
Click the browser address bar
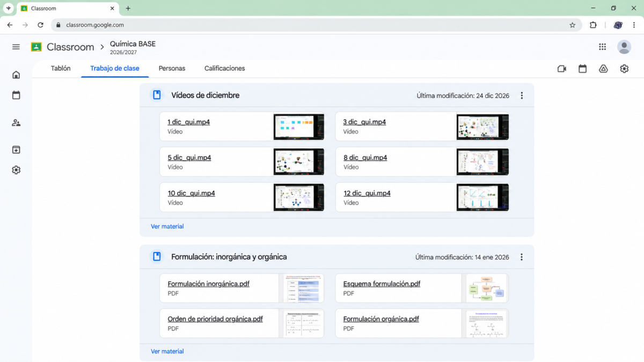(x=316, y=25)
